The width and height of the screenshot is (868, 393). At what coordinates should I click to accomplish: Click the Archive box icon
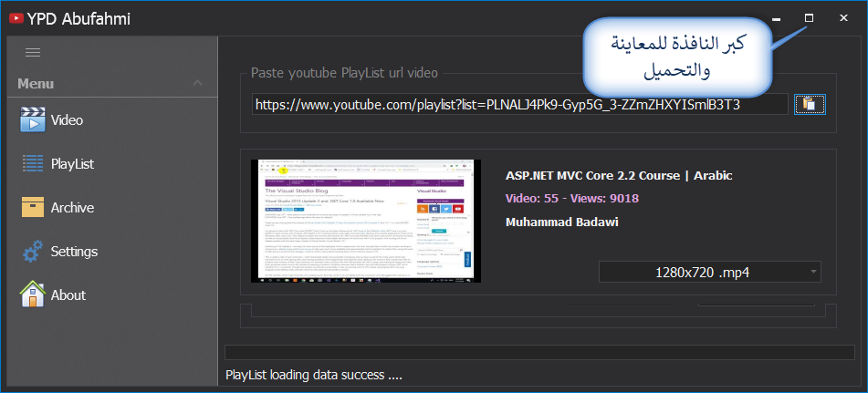[x=33, y=207]
